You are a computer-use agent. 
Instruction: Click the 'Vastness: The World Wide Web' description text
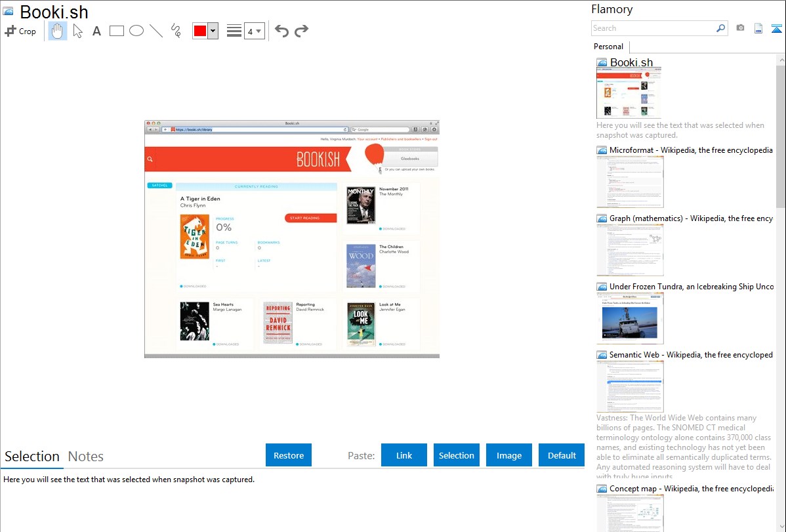[684, 447]
